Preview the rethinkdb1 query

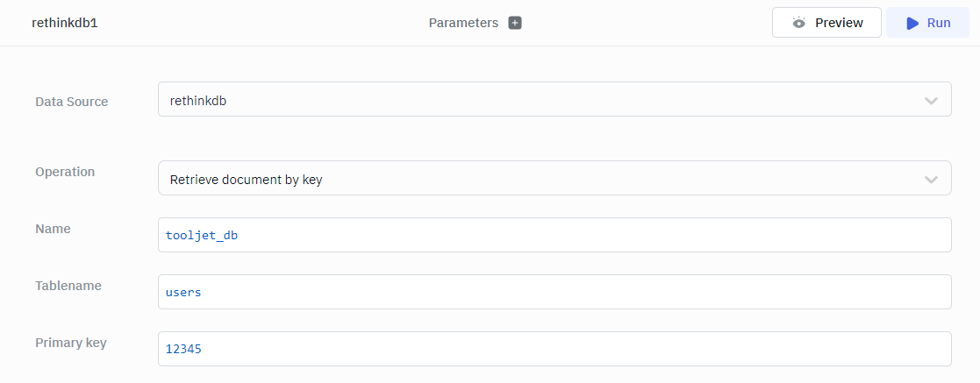826,23
